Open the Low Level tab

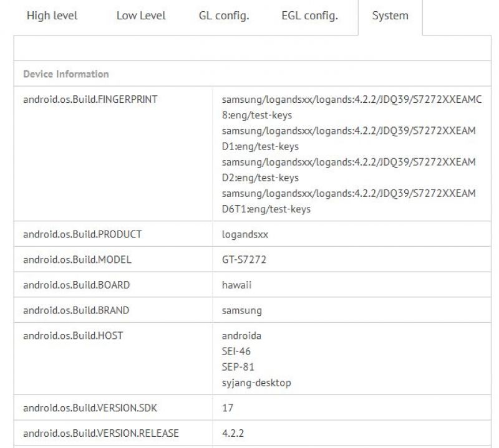click(141, 16)
